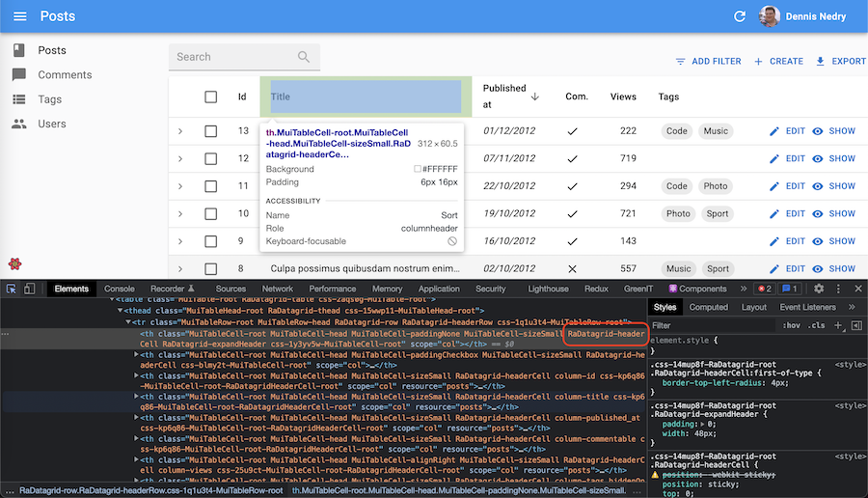Open the Users sidebar item
This screenshot has height=498, width=868.
(x=52, y=124)
